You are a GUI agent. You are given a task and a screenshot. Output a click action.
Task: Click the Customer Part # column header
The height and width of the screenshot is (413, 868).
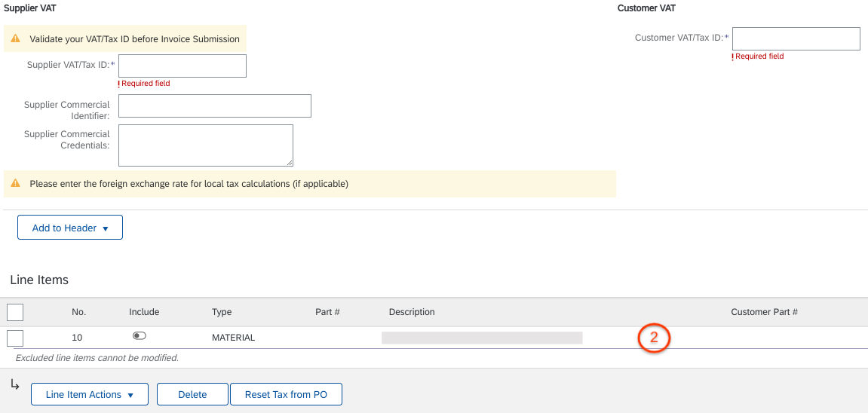764,312
